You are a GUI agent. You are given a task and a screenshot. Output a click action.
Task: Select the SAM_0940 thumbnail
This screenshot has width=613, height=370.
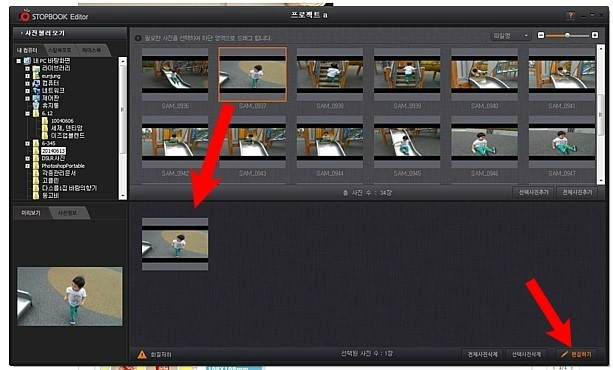(x=484, y=74)
